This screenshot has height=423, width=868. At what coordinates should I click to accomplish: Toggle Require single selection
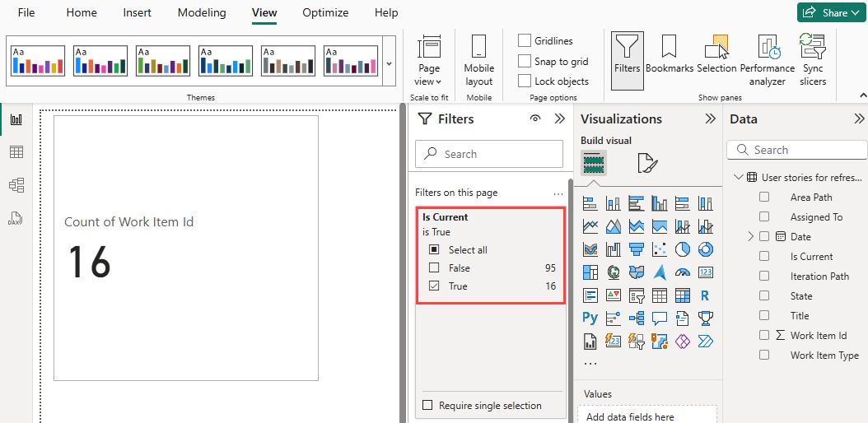click(x=427, y=405)
